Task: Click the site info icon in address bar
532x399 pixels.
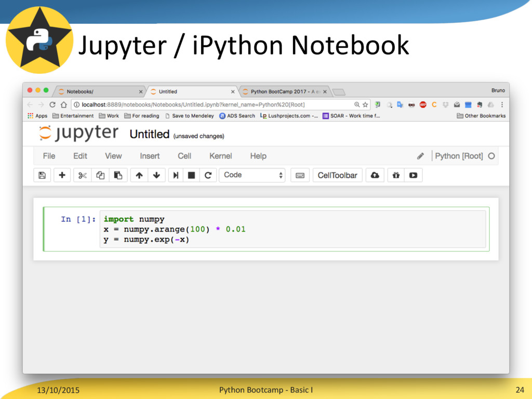Action: pyautogui.click(x=77, y=104)
